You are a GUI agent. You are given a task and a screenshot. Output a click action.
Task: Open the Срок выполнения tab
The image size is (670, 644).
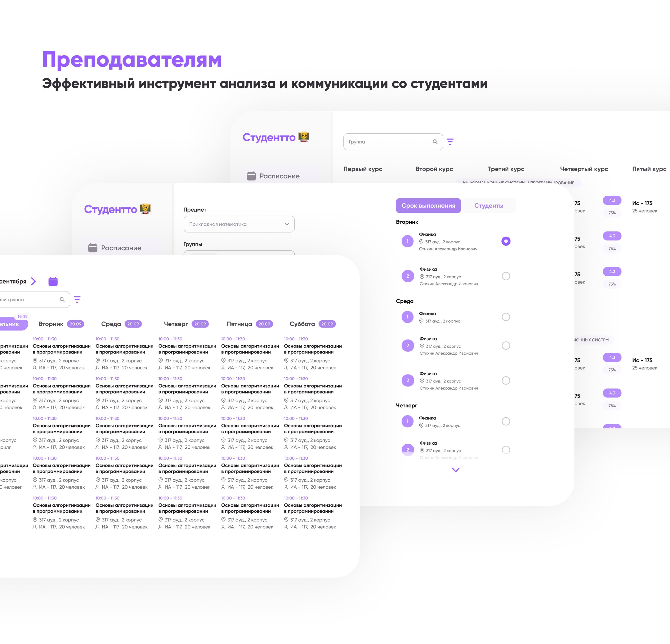428,205
